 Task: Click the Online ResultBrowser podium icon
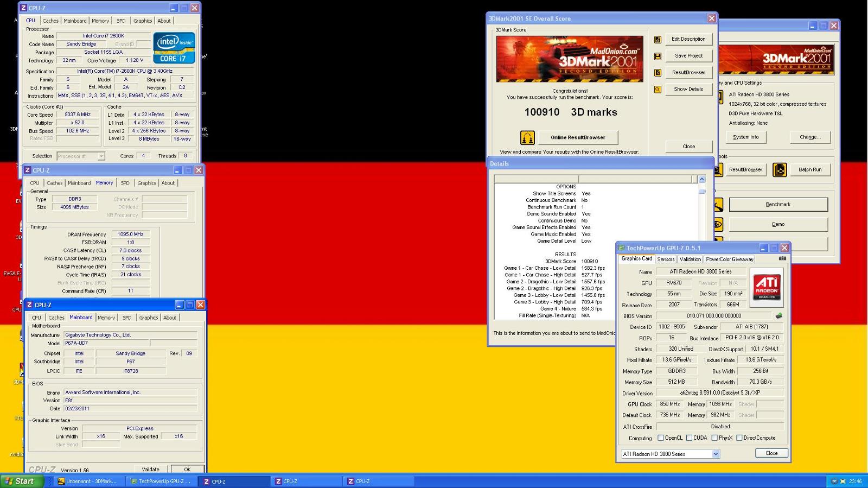(527, 137)
